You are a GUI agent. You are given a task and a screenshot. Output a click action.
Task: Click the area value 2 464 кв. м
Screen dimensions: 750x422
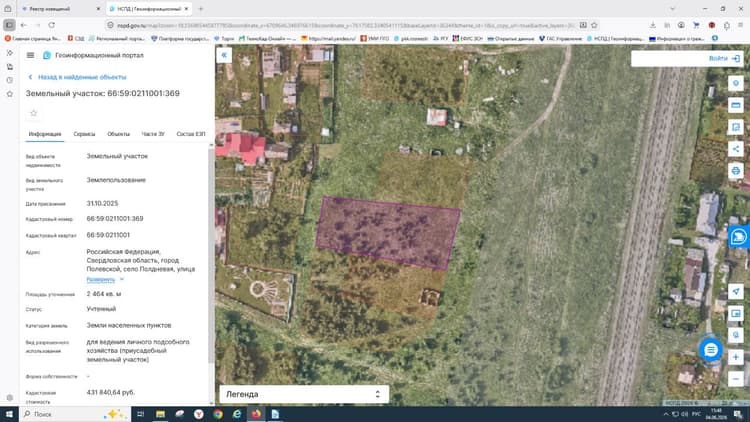coord(104,294)
